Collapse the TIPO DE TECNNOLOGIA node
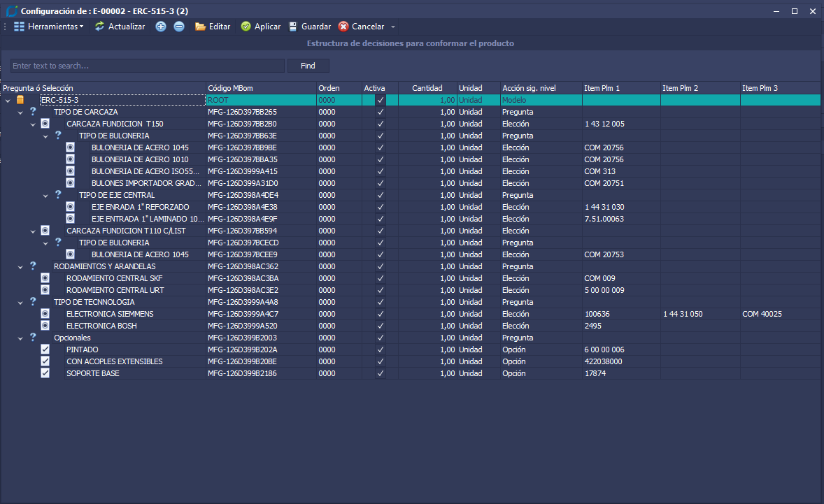The image size is (824, 504). point(20,303)
